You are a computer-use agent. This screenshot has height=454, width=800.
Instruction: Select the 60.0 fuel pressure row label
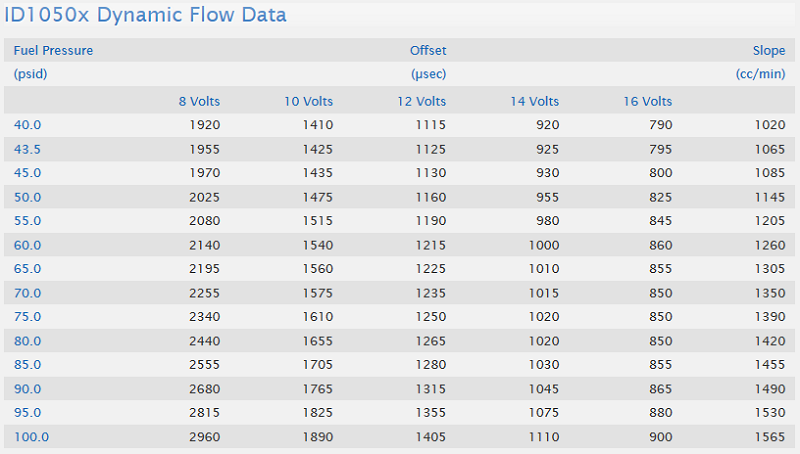[28, 245]
